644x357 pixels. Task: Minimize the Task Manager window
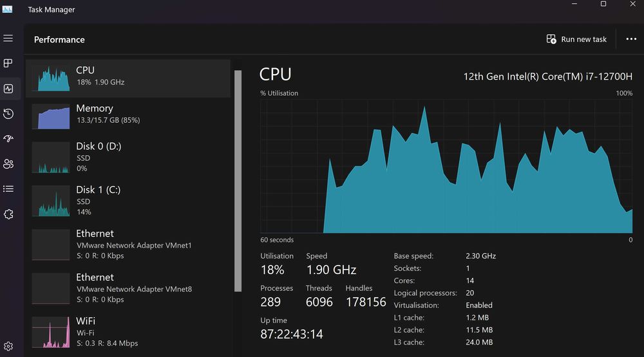coord(574,4)
